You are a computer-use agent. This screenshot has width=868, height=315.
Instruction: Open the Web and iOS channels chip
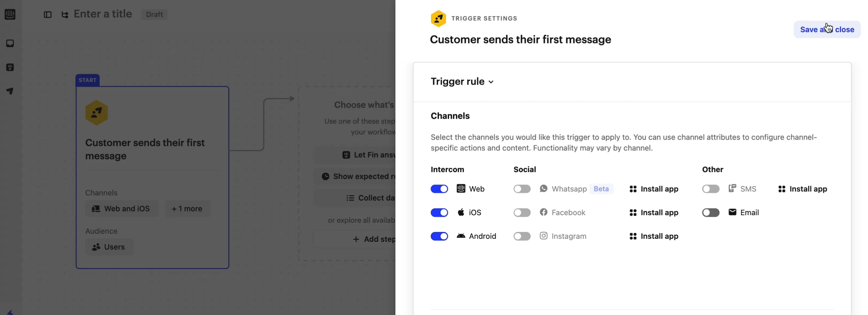click(x=121, y=209)
